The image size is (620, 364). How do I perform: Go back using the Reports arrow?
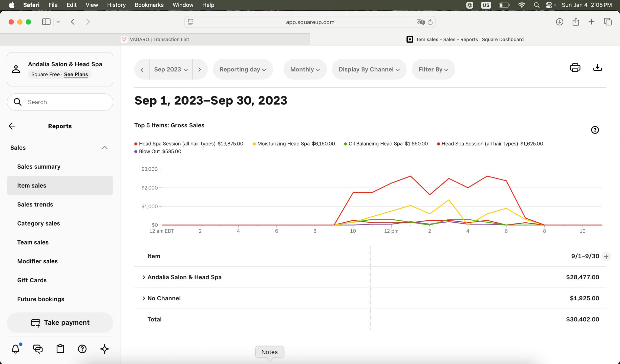click(12, 126)
